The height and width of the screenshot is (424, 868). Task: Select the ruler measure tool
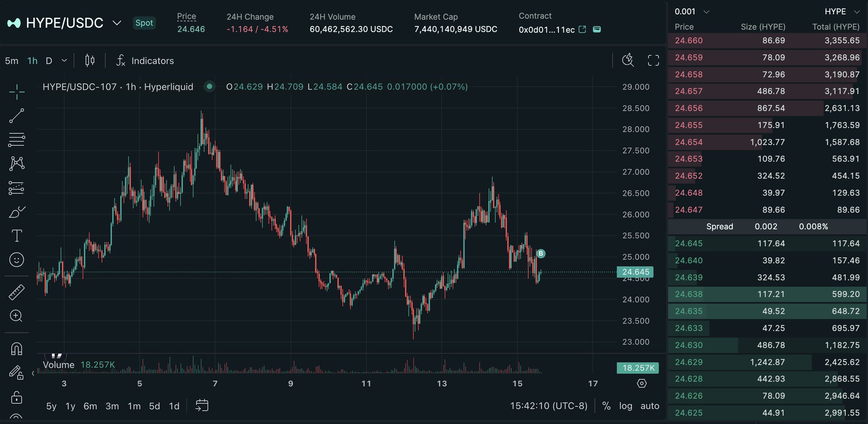coord(17,292)
